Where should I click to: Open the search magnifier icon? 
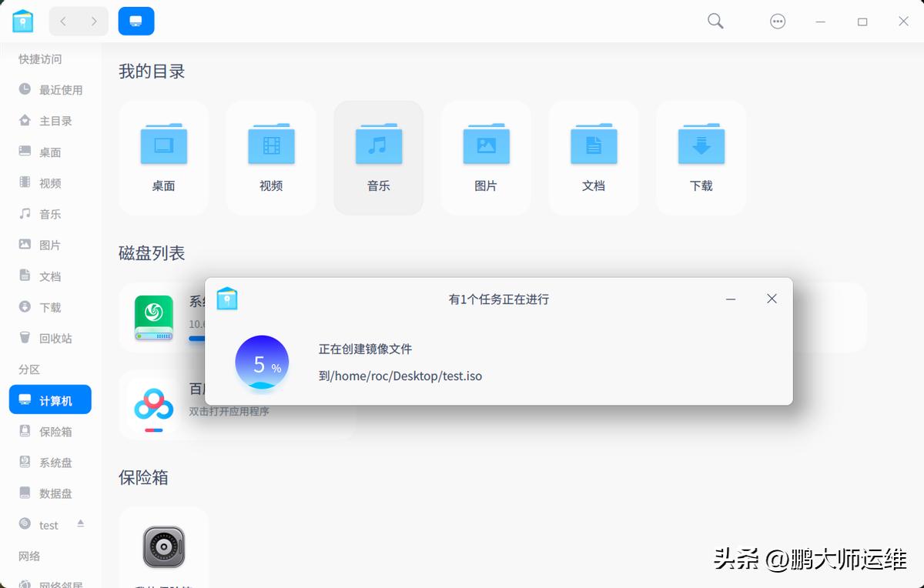point(715,21)
